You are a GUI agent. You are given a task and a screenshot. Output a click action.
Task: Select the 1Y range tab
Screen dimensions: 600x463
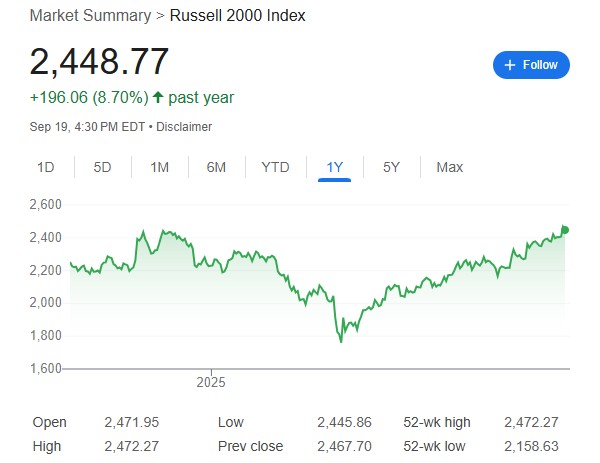click(335, 167)
